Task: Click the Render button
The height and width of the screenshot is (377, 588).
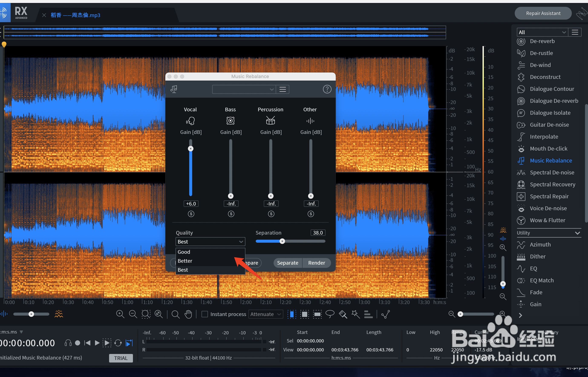Action: [317, 263]
